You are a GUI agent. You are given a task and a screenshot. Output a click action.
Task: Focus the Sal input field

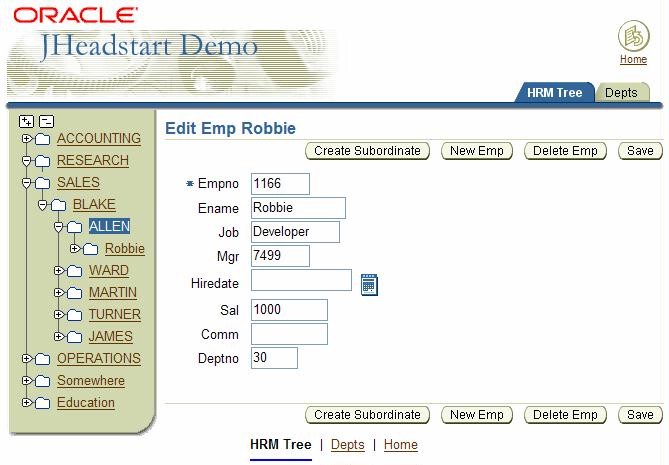click(x=289, y=310)
